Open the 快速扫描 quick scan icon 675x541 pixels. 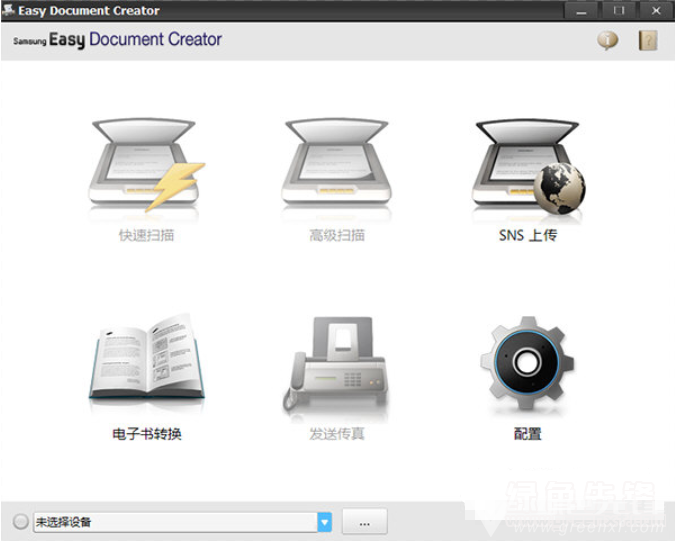coord(146,165)
